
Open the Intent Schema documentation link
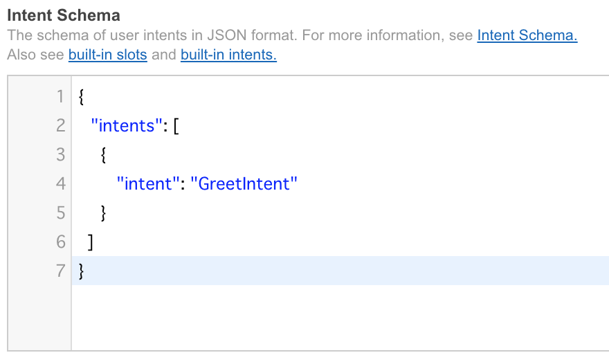(x=527, y=35)
